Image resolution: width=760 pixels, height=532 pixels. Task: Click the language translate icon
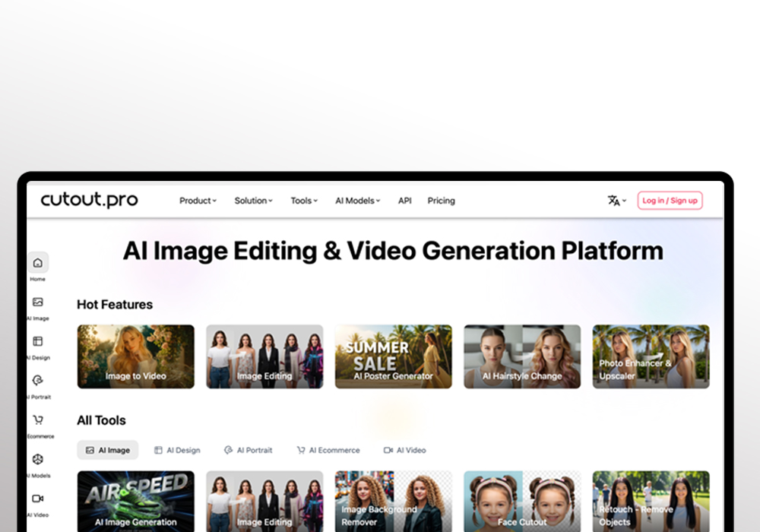(x=616, y=201)
